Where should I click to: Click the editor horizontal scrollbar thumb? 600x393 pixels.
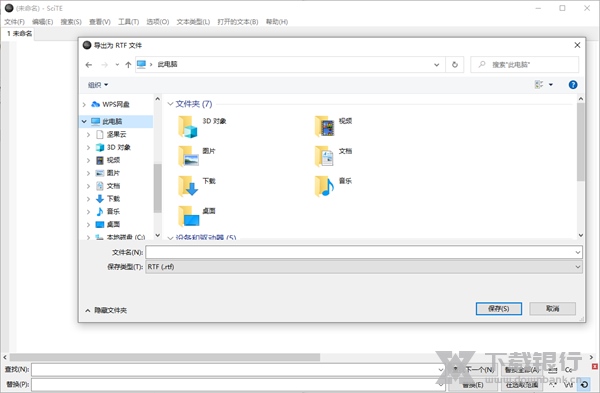(x=165, y=357)
